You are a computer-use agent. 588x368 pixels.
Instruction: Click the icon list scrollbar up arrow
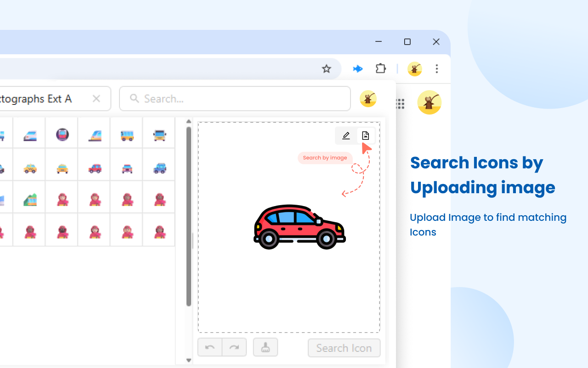point(188,122)
